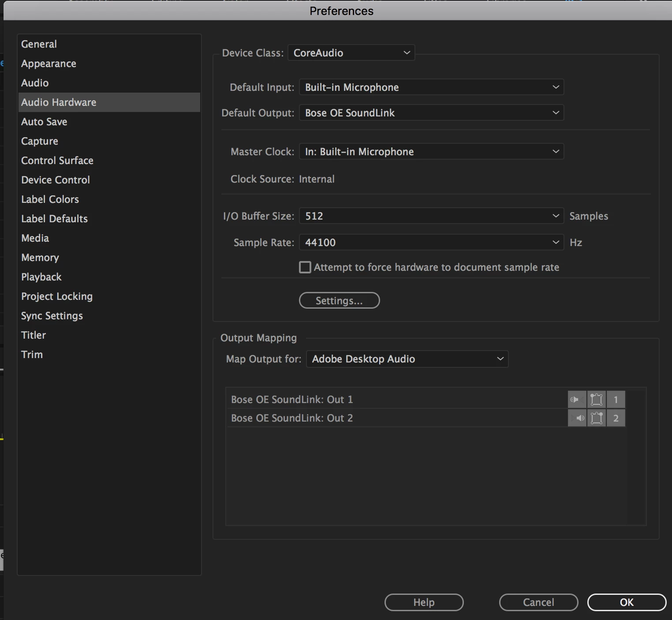The width and height of the screenshot is (672, 620).
Task: Expand the Default Input dropdown
Action: click(x=431, y=87)
